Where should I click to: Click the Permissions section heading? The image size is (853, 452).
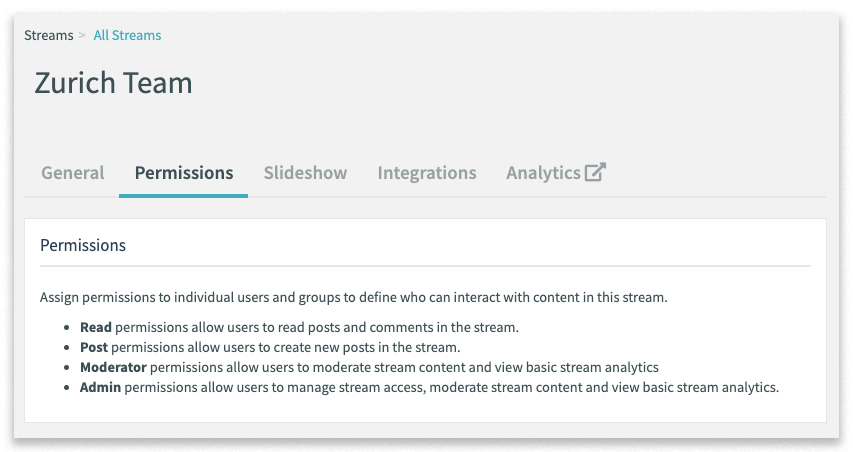(x=83, y=245)
